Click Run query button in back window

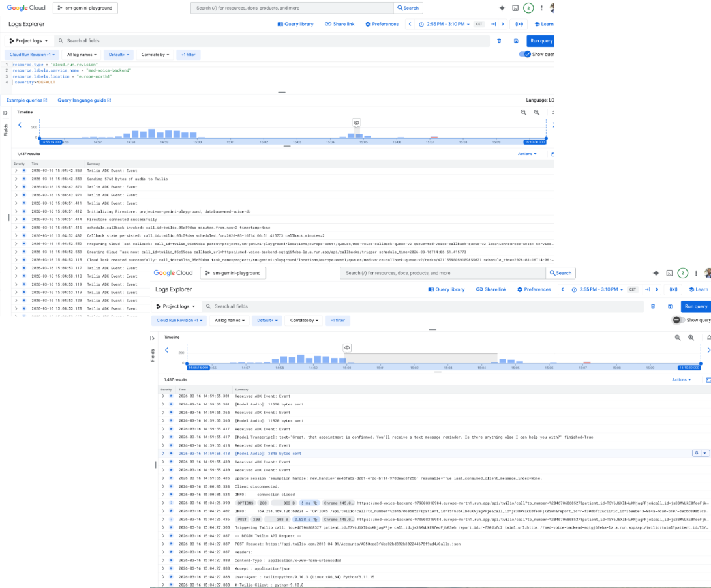[x=541, y=41]
